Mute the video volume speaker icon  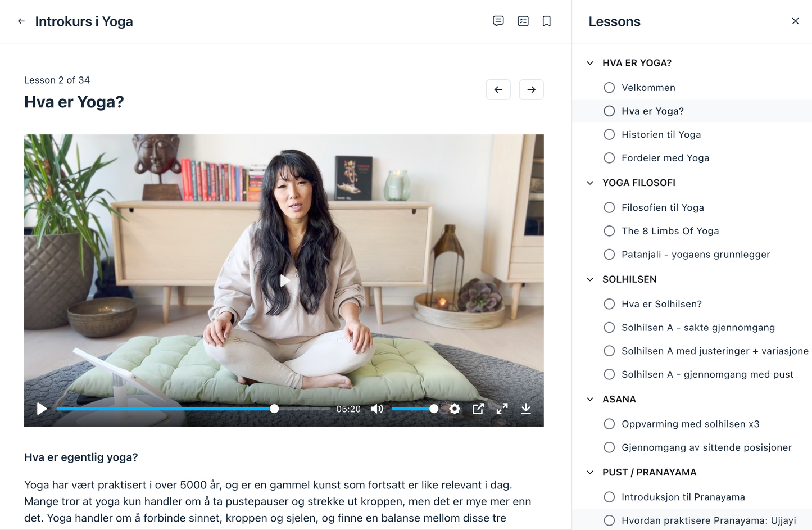376,409
